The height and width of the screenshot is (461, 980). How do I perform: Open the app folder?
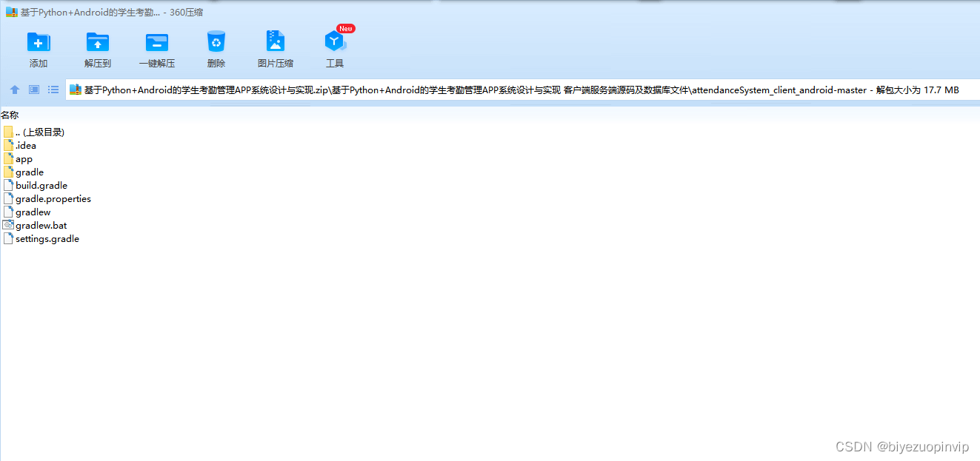22,158
